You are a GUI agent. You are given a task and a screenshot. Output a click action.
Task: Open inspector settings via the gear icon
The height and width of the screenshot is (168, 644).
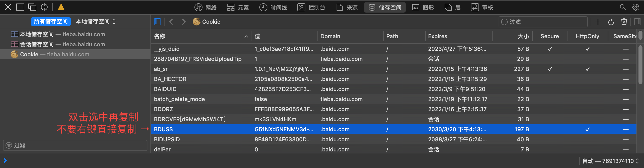[636, 7]
